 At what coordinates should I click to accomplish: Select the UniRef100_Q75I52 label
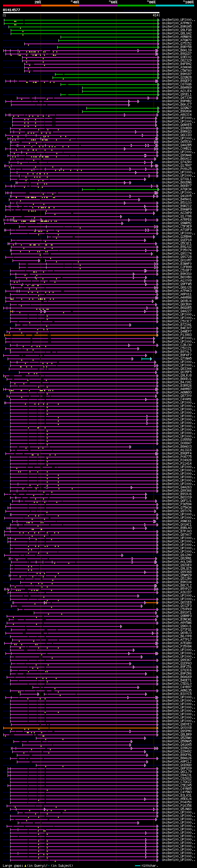(x=177, y=43)
